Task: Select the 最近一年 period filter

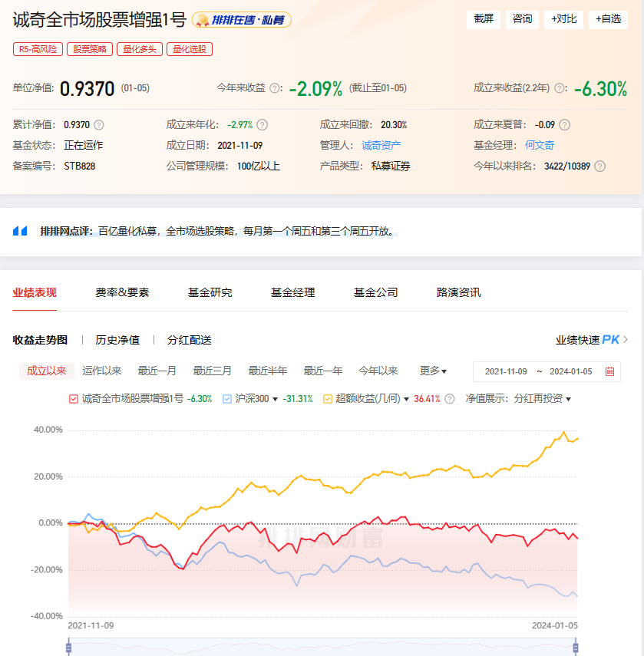Action: coord(322,371)
